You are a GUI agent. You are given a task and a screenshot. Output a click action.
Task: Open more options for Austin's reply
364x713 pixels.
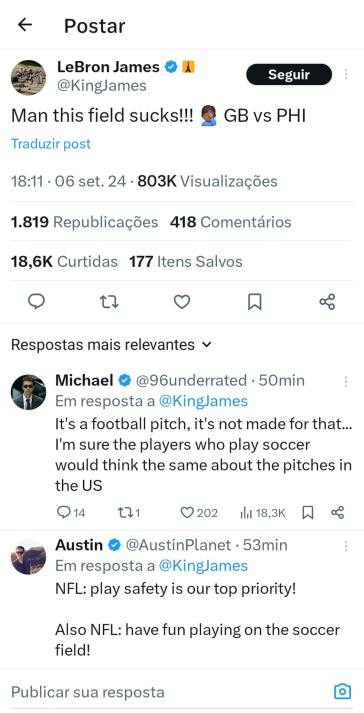[x=346, y=546]
